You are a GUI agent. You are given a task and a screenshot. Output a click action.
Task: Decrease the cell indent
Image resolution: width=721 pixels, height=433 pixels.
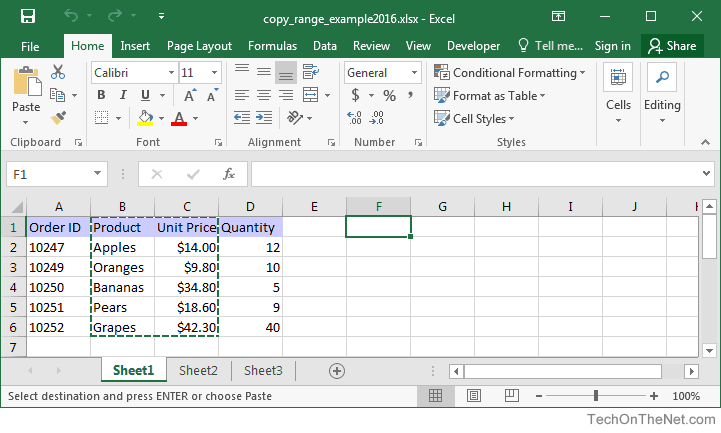[x=242, y=118]
